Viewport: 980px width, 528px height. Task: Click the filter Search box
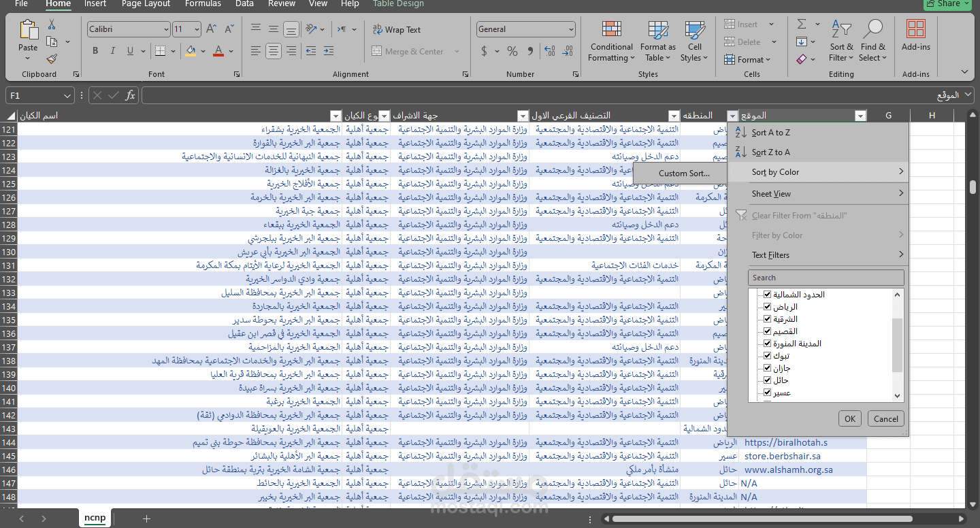826,278
